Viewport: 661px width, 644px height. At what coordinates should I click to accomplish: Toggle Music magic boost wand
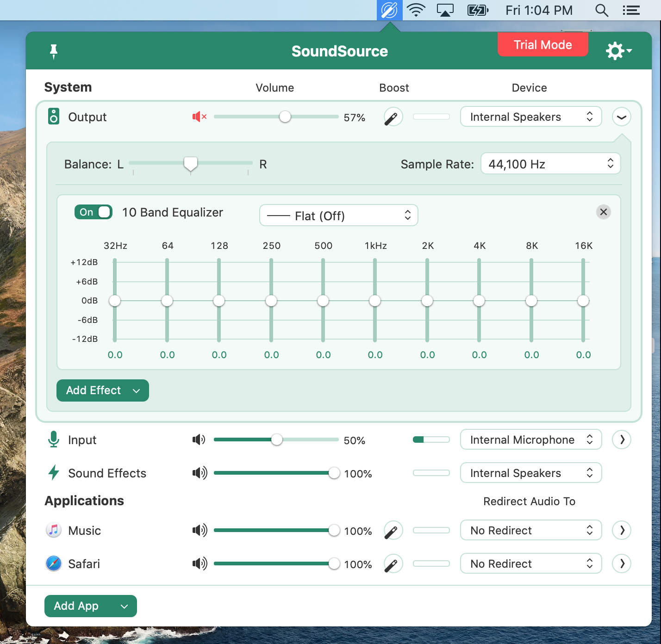point(393,530)
